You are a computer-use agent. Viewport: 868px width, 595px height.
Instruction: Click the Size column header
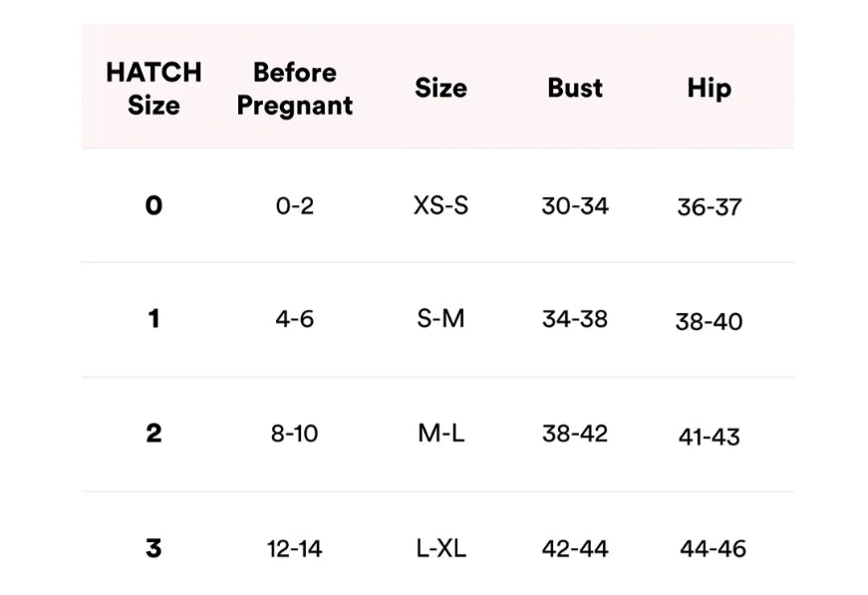click(440, 88)
